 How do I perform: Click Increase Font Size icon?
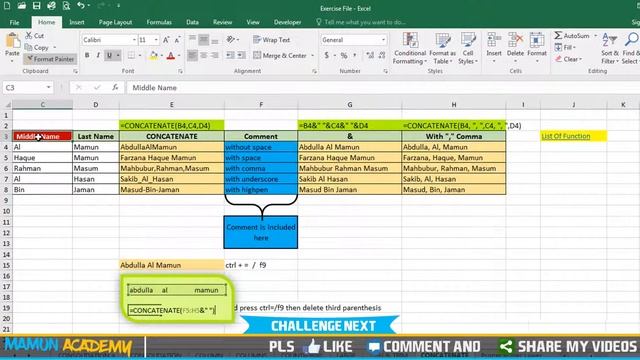click(166, 40)
